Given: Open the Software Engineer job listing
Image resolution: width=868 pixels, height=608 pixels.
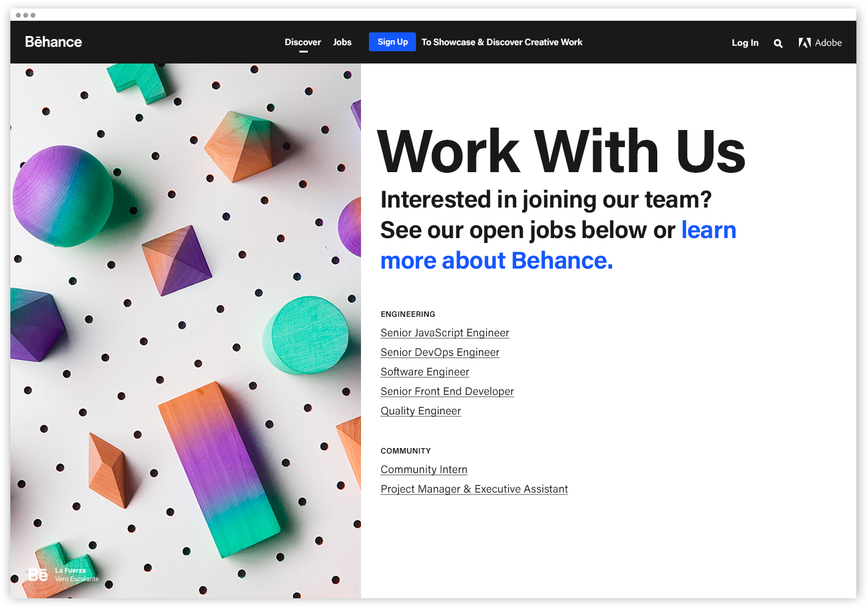Looking at the screenshot, I should (425, 372).
